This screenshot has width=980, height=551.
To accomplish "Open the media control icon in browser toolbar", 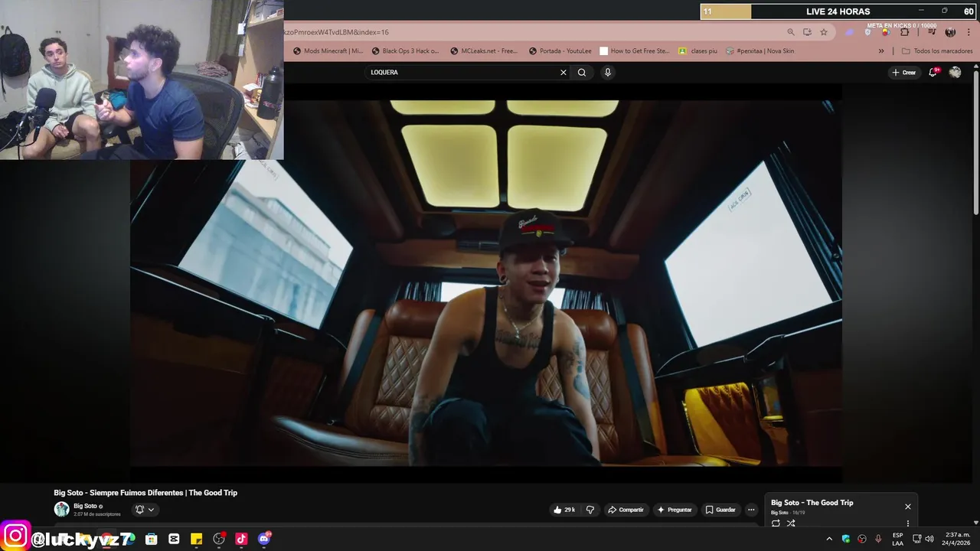I will coord(932,32).
